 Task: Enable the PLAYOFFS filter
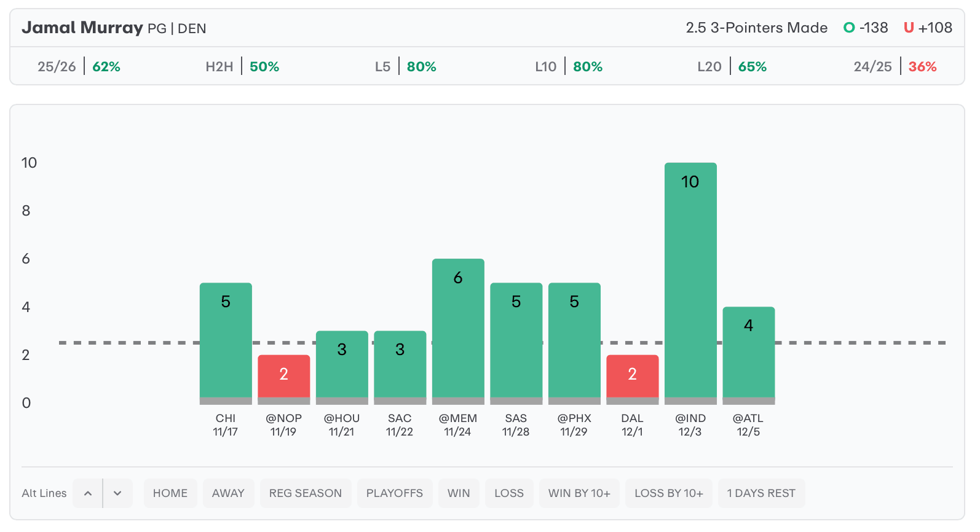coord(395,493)
